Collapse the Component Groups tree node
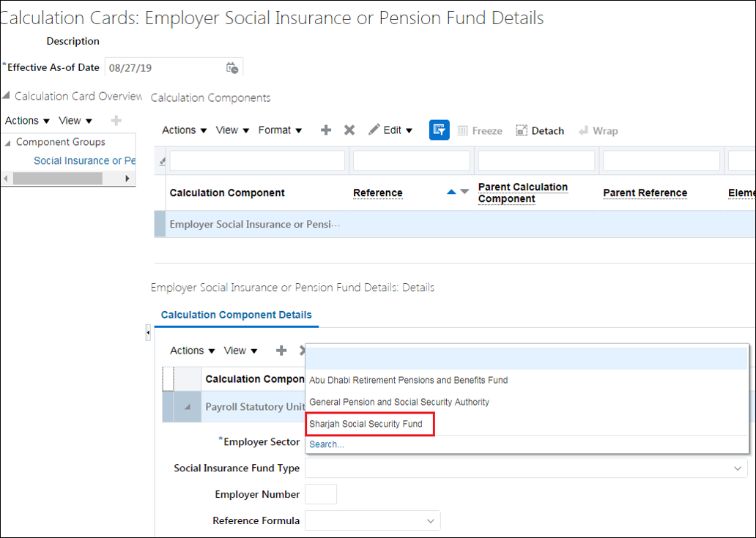Screen dimensions: 756x538 7,142
